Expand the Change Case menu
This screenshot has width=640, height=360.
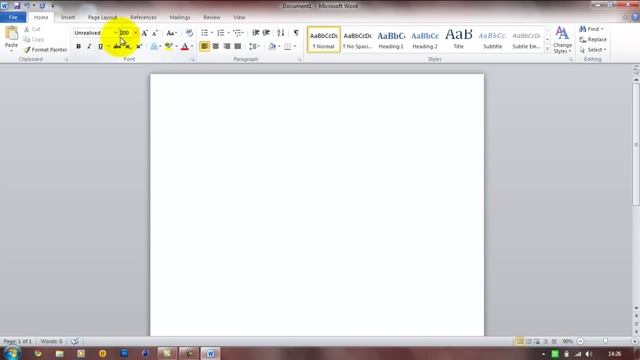(172, 33)
